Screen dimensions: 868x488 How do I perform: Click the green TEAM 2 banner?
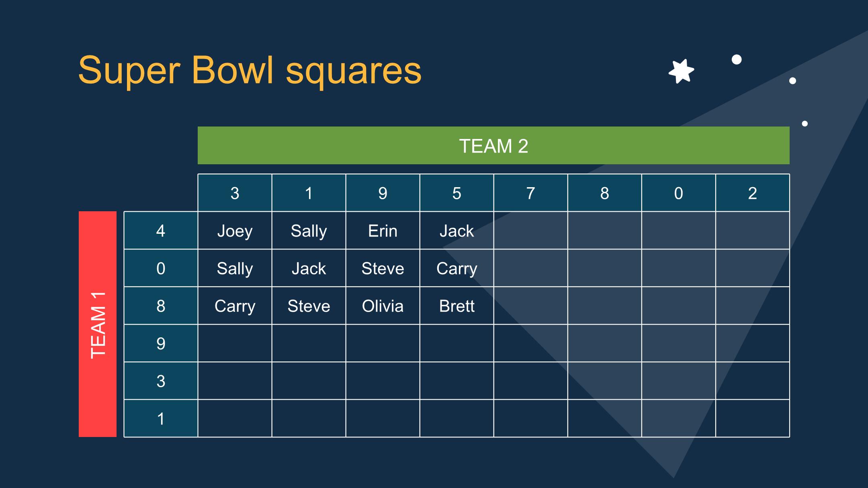point(493,145)
